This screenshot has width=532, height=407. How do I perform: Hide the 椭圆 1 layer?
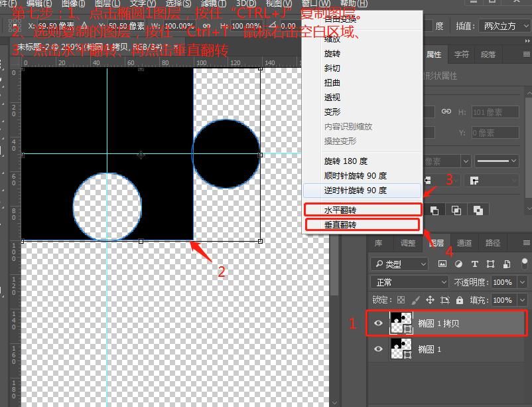379,349
